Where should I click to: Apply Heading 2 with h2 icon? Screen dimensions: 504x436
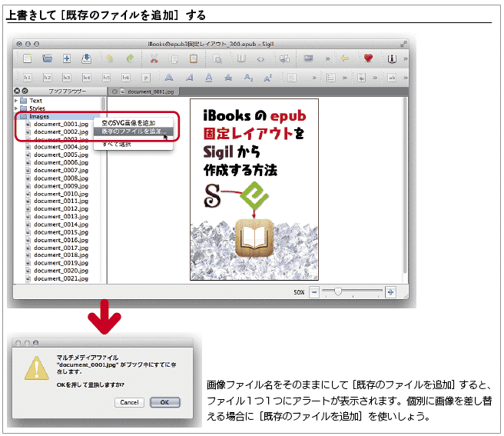point(48,78)
